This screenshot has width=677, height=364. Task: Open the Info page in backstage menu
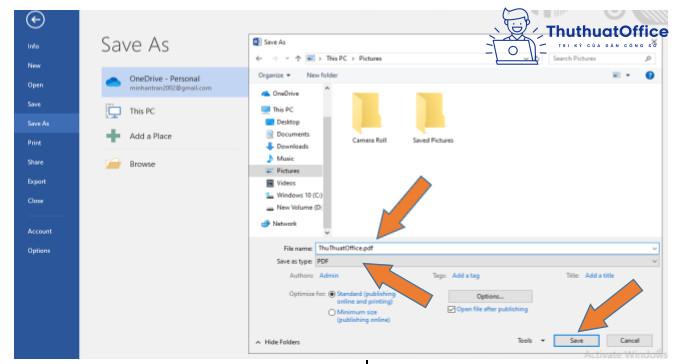pyautogui.click(x=33, y=46)
